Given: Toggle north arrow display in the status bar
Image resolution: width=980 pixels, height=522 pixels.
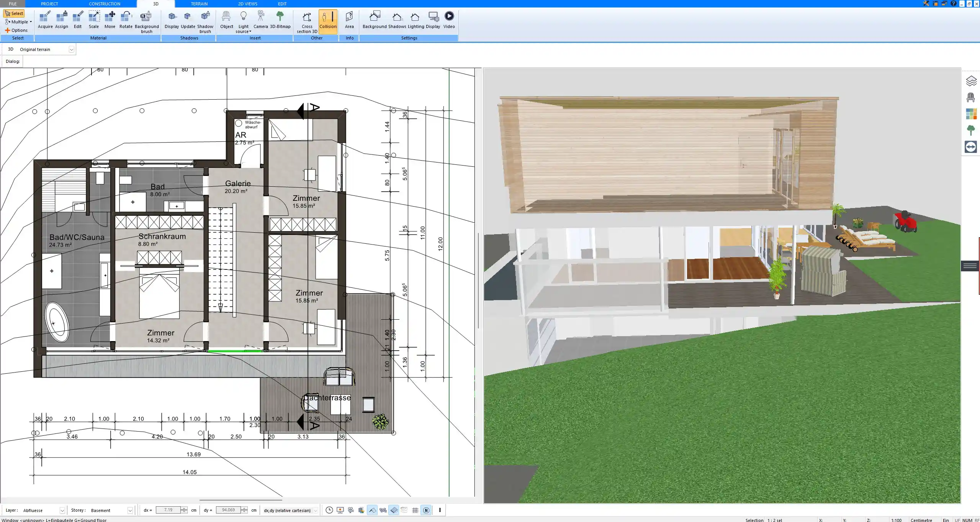Looking at the screenshot, I should (x=426, y=510).
